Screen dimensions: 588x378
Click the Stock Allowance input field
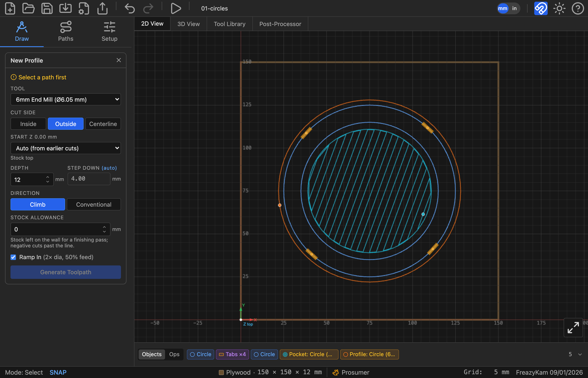60,229
